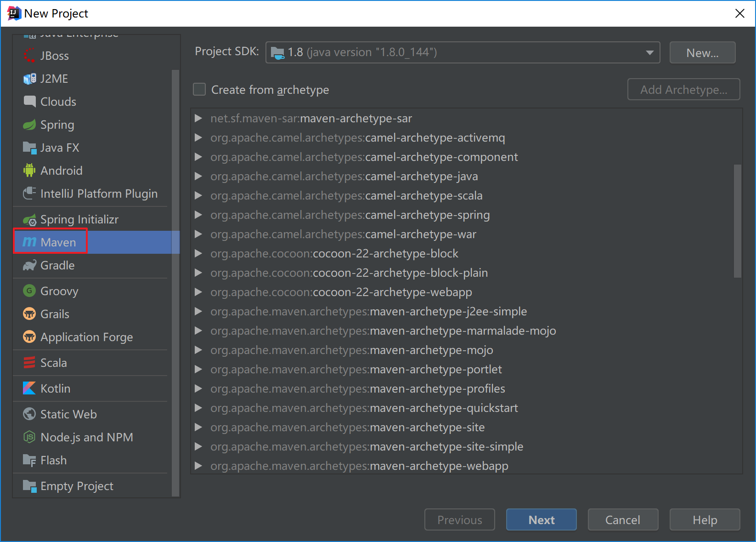Click the Help button
This screenshot has width=756, height=542.
705,519
